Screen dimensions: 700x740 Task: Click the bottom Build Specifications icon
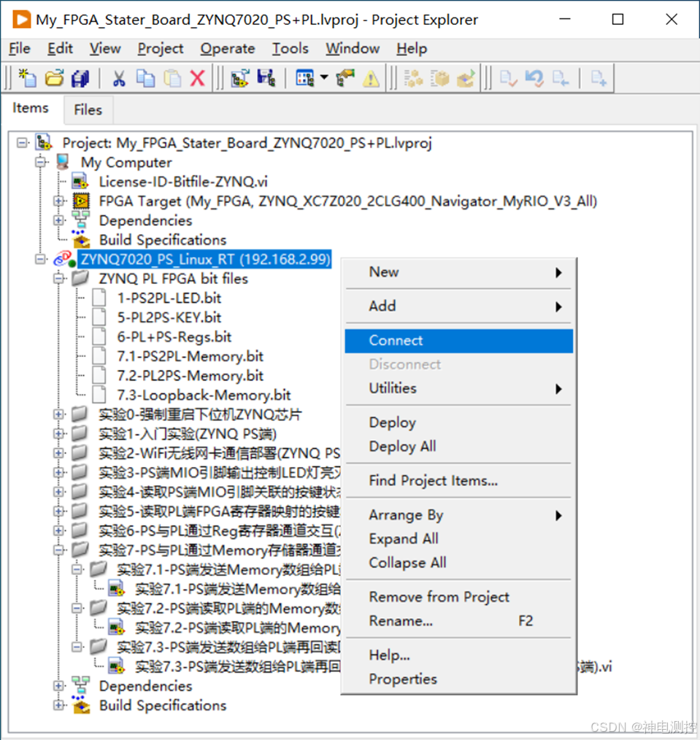[x=81, y=705]
